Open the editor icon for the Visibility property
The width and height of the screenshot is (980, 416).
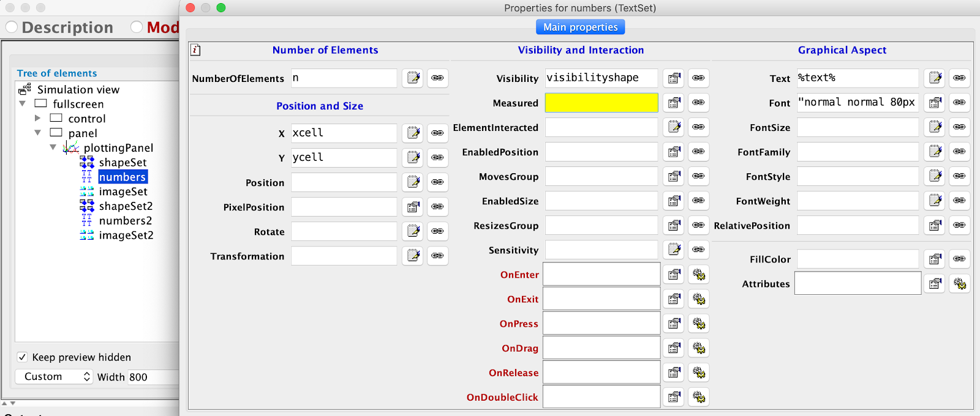tap(674, 78)
